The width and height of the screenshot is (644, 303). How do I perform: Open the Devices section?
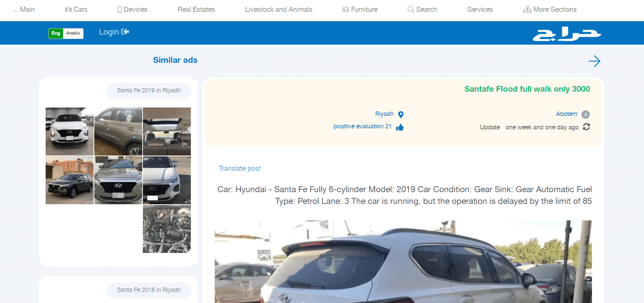[132, 9]
